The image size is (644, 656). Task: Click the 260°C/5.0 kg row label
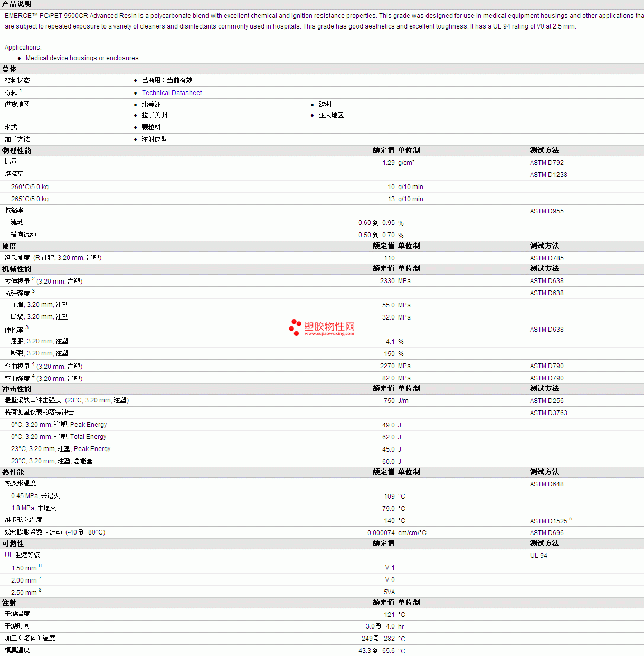pyautogui.click(x=30, y=187)
